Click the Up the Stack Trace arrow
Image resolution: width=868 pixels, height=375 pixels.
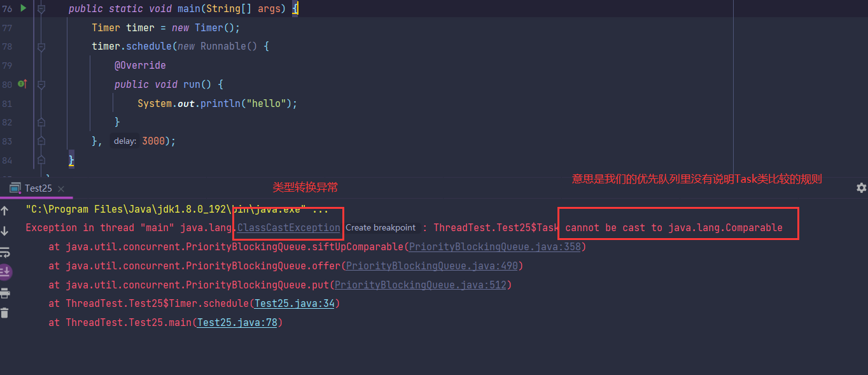click(x=5, y=210)
